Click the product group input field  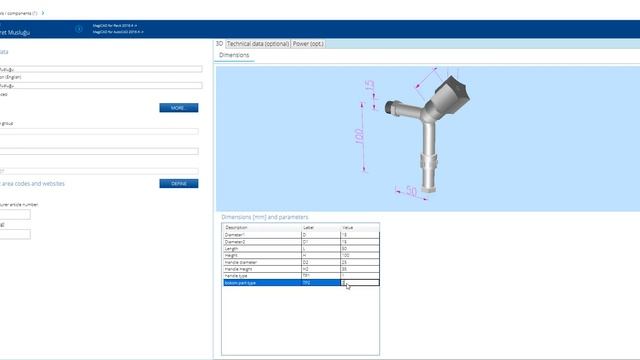(99, 131)
